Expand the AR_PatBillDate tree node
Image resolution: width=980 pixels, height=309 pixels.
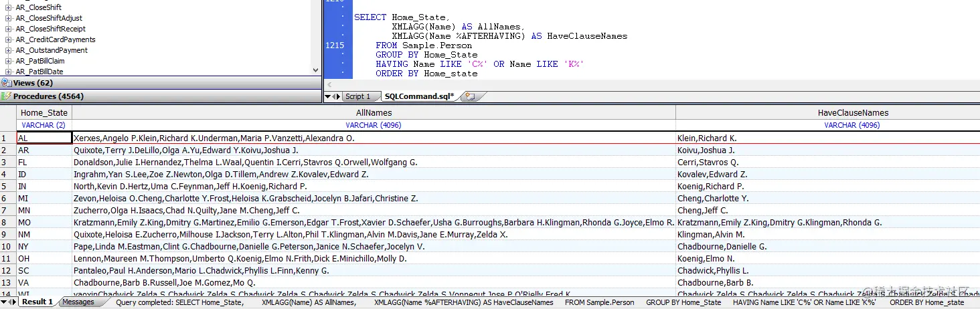(x=8, y=72)
